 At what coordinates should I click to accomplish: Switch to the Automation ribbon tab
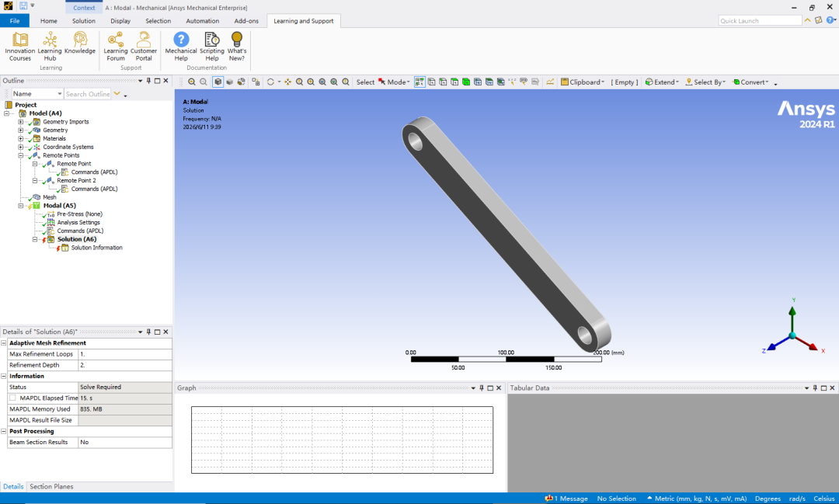(x=202, y=21)
